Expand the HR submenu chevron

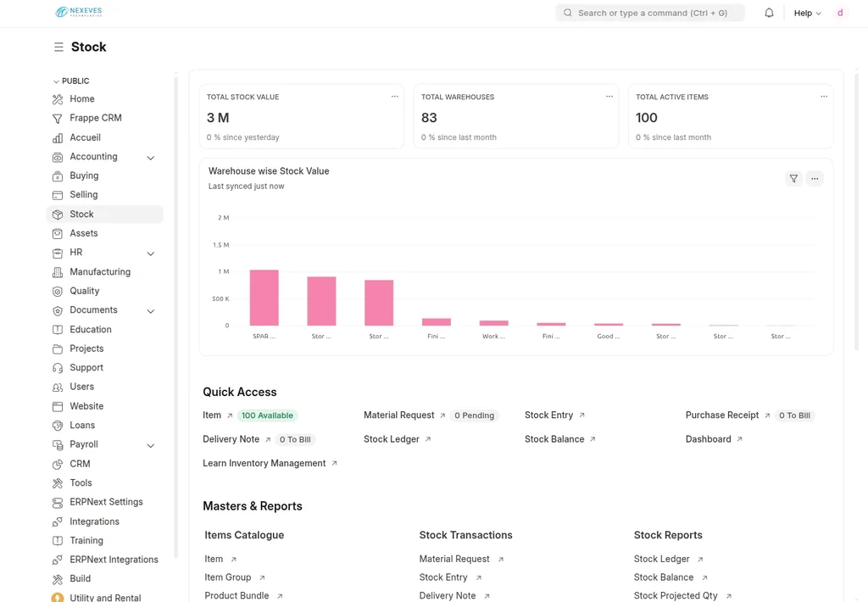(x=151, y=254)
